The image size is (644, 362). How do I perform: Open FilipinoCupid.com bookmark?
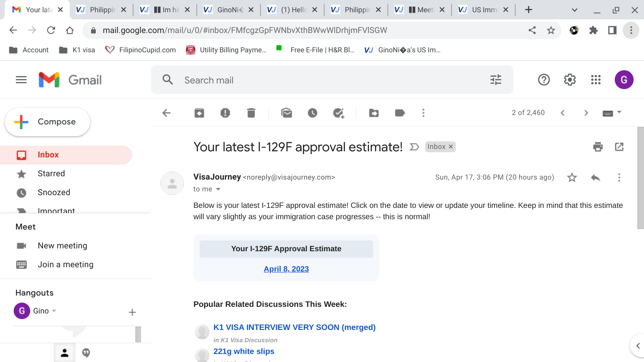click(141, 50)
